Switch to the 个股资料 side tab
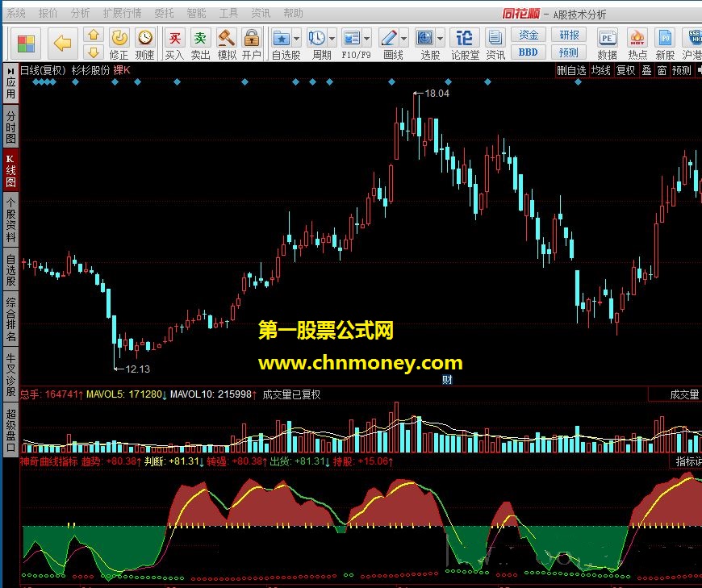This screenshot has height=588, width=702. pos(10,219)
